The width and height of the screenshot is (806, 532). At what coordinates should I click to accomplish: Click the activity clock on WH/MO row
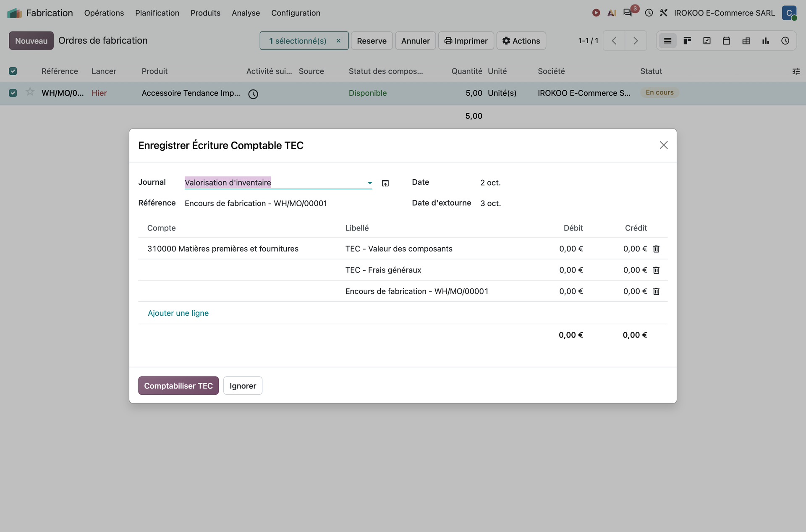(x=253, y=94)
